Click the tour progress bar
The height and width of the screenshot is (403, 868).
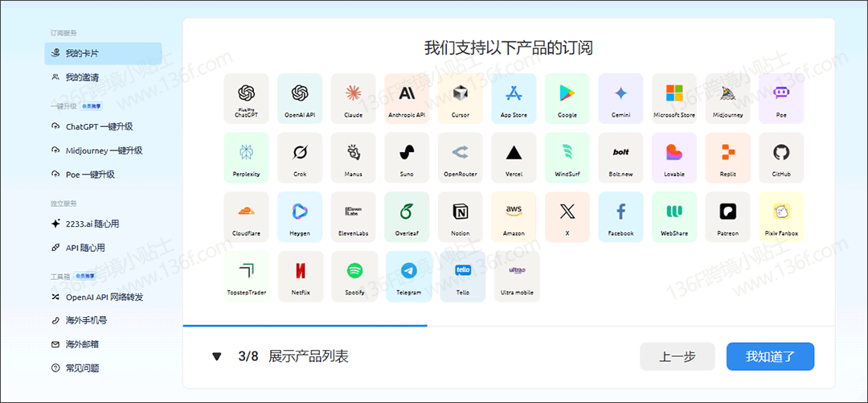point(509,326)
